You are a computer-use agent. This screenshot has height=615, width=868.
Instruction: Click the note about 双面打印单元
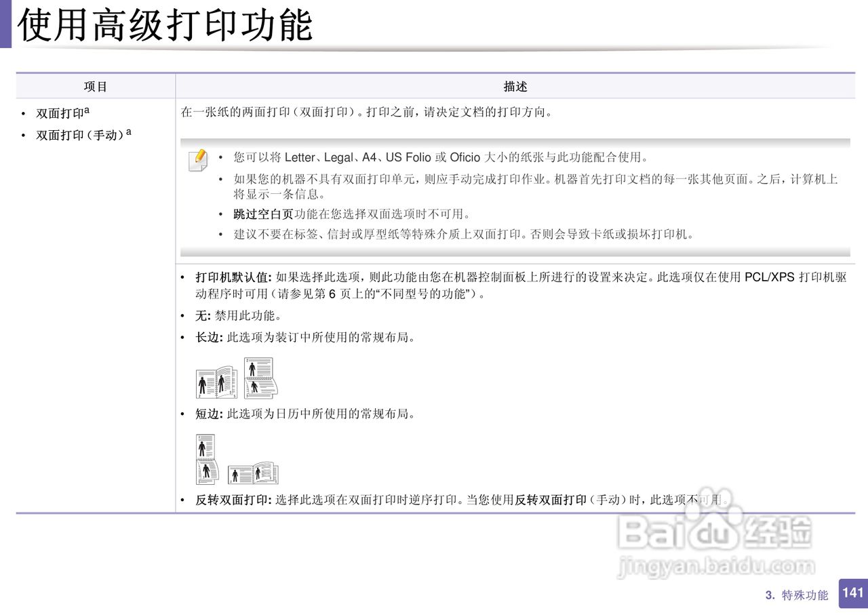[536, 186]
